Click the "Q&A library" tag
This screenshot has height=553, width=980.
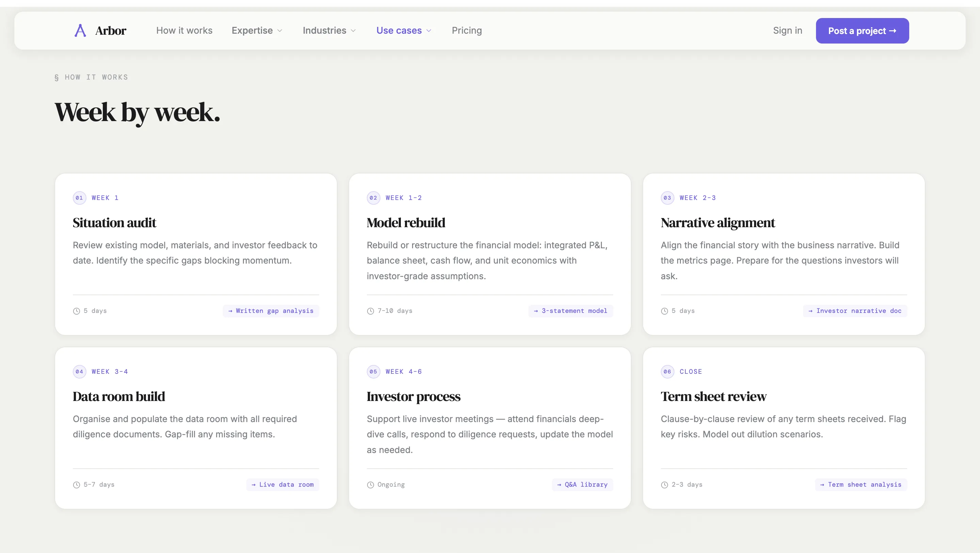coord(582,485)
